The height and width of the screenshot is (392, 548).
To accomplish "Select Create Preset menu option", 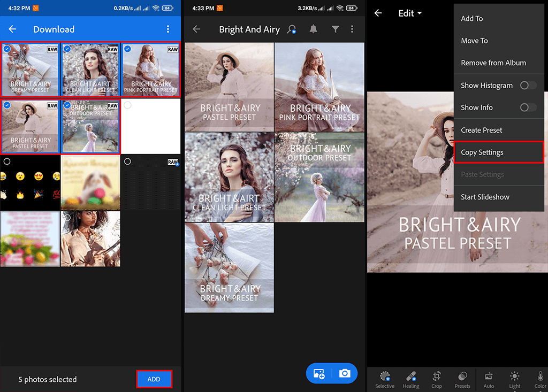I will (482, 130).
